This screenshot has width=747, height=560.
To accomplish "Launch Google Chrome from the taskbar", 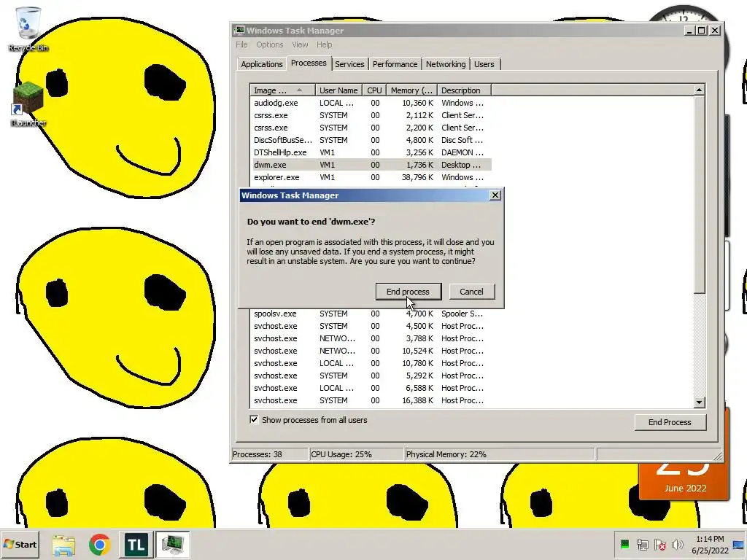I will (99, 545).
